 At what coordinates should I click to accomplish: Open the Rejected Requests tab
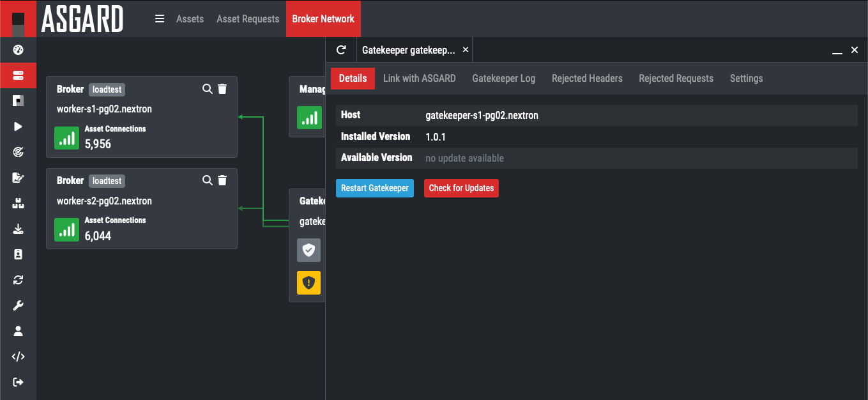pyautogui.click(x=676, y=79)
